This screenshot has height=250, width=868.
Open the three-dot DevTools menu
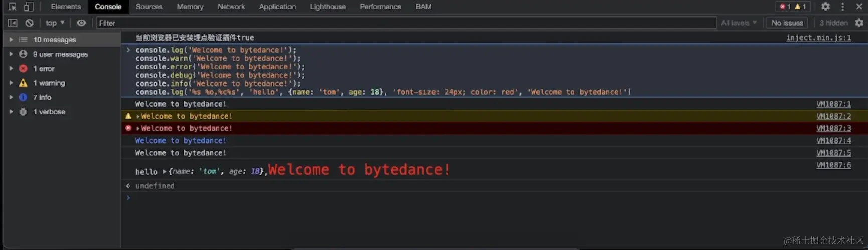pos(842,7)
